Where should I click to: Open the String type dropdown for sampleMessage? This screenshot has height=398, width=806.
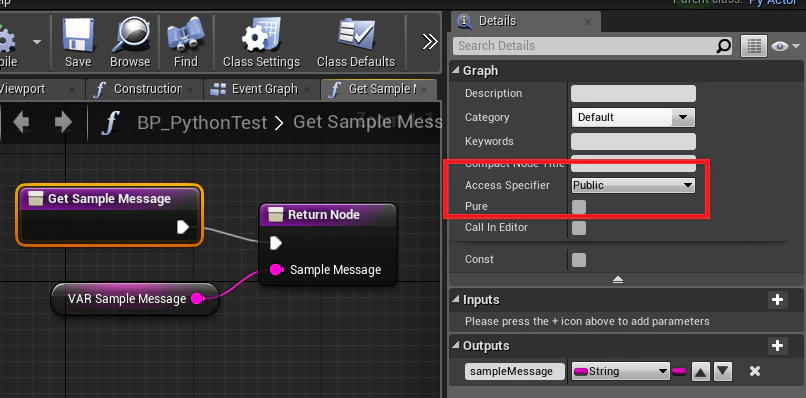pyautogui.click(x=620, y=371)
